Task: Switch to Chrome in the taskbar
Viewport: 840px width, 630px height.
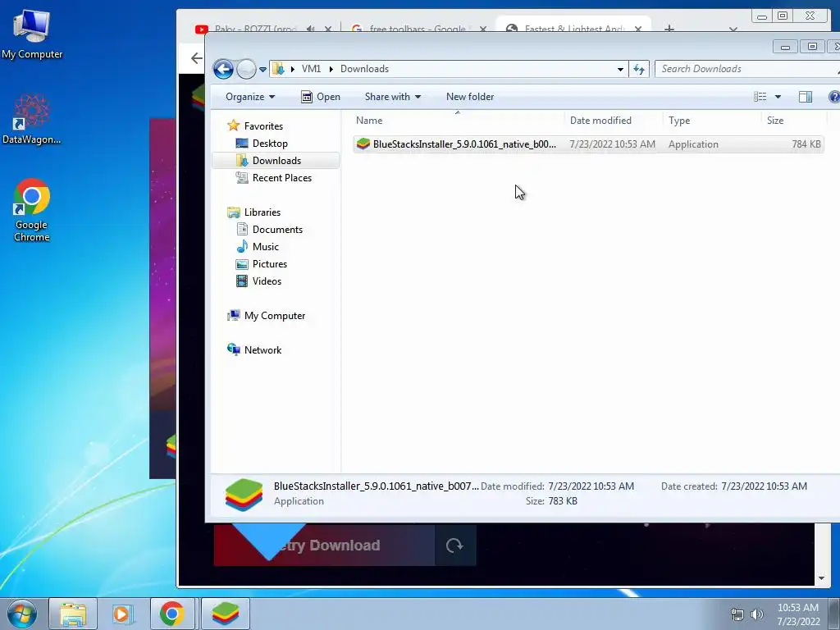Action: (171, 614)
